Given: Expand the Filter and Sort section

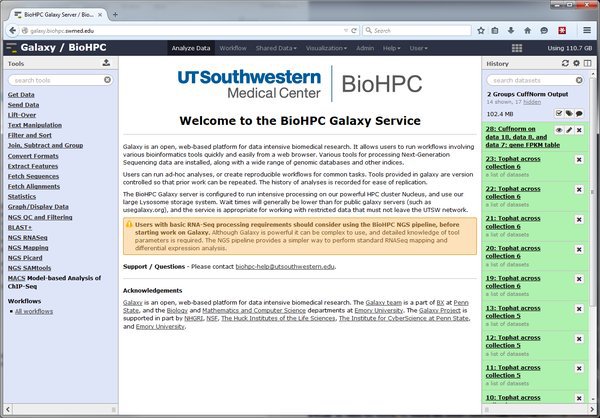Looking at the screenshot, I should (x=30, y=135).
